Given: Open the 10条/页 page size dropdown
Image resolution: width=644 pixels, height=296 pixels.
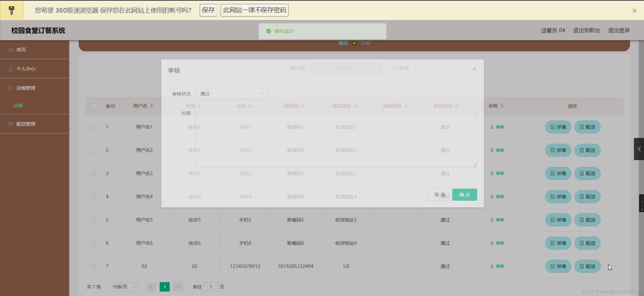Looking at the screenshot, I should click(123, 287).
